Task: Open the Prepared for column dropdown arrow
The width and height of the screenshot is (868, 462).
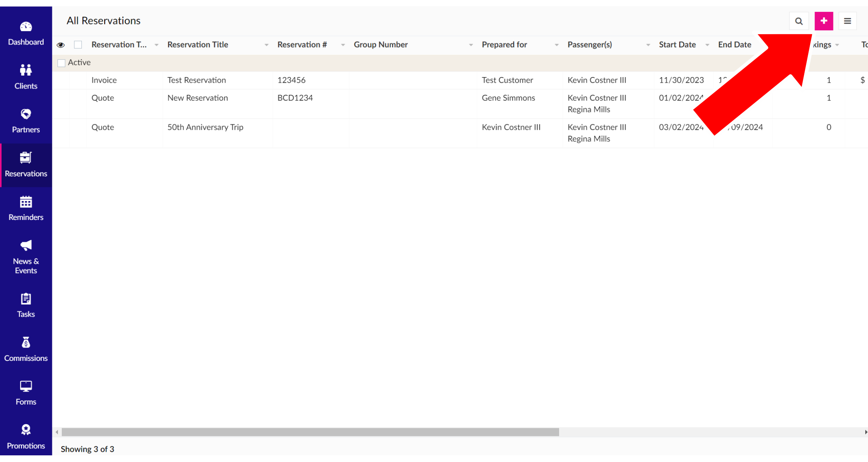Action: click(556, 45)
